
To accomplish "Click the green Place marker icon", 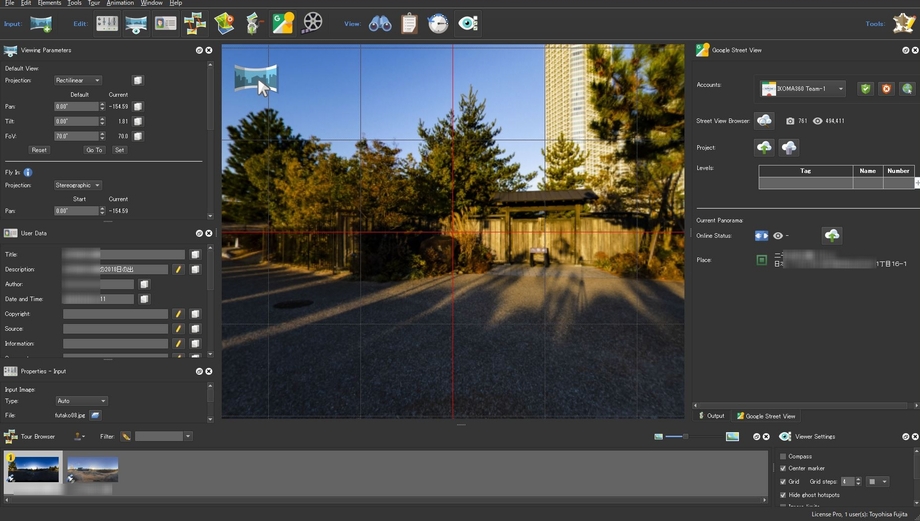I will (762, 260).
